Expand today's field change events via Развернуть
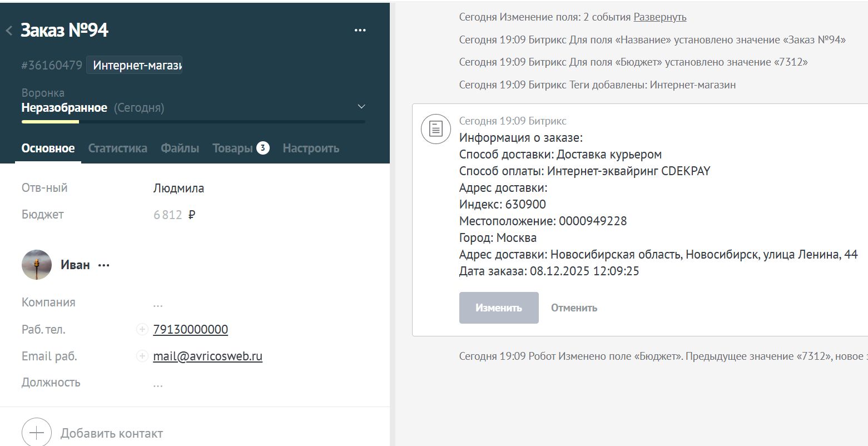The width and height of the screenshot is (868, 446). click(659, 17)
